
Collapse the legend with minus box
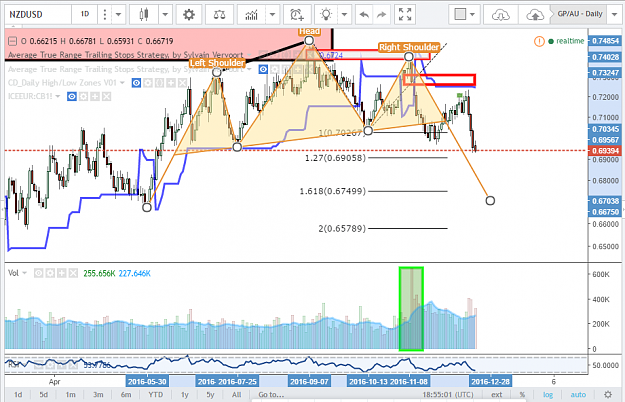pyautogui.click(x=12, y=41)
